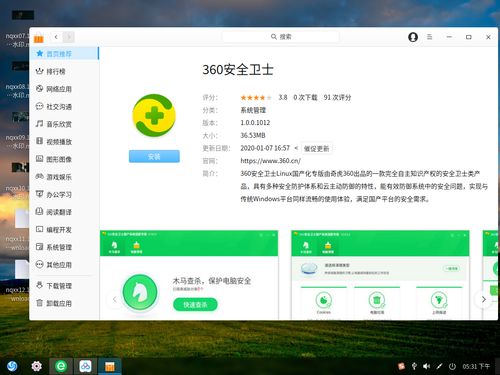Open the 首页推荐 sidebar category

click(64, 53)
